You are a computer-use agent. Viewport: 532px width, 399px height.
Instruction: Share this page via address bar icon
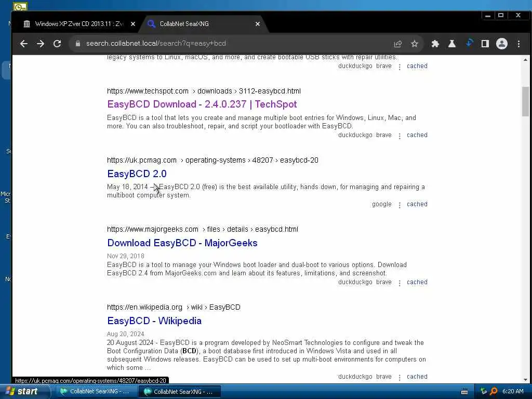[398, 44]
